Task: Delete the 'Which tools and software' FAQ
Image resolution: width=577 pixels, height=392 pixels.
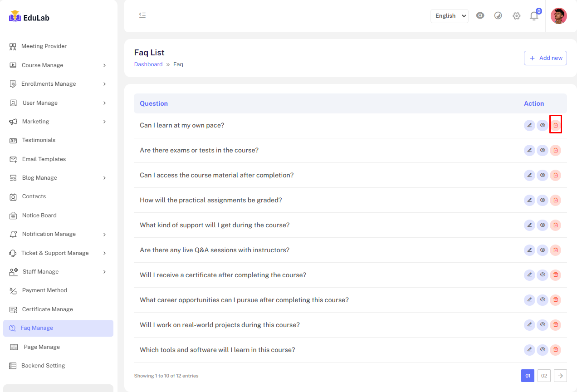Action: tap(555, 350)
